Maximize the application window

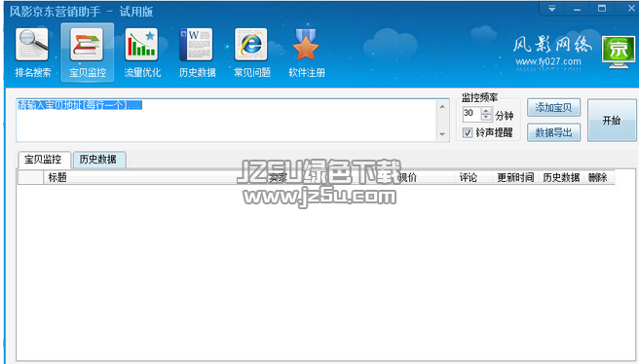(x=602, y=8)
